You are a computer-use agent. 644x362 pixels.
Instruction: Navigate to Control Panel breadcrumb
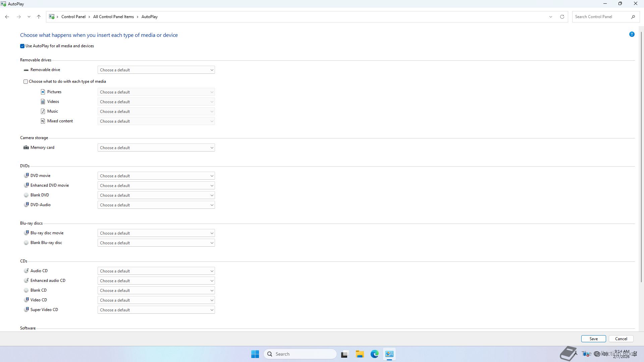[73, 17]
